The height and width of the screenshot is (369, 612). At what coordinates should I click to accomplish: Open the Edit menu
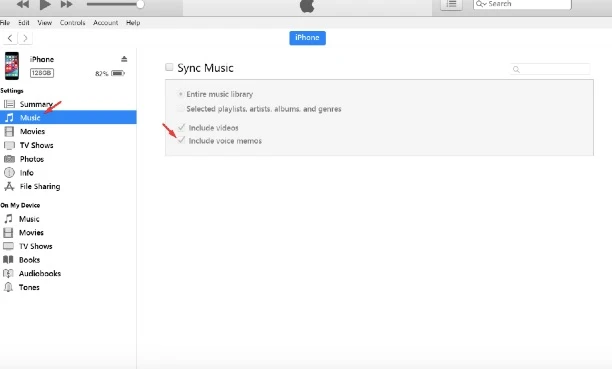(x=24, y=23)
